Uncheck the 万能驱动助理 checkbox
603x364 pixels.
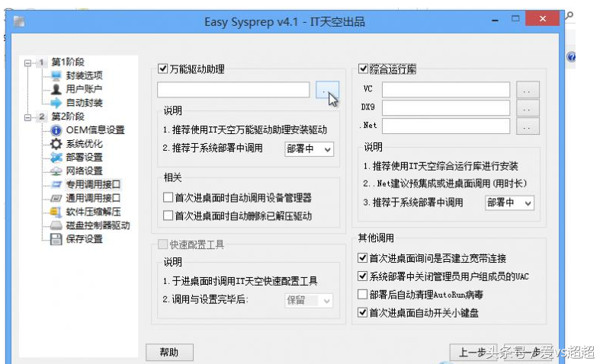pyautogui.click(x=162, y=69)
